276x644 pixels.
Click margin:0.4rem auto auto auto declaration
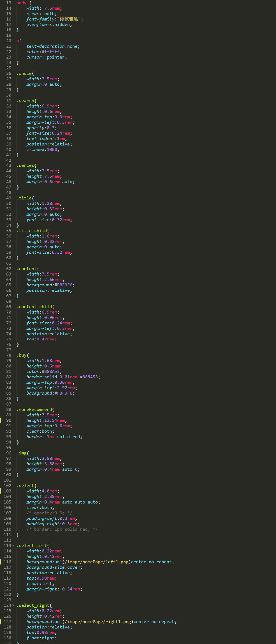(x=63, y=502)
